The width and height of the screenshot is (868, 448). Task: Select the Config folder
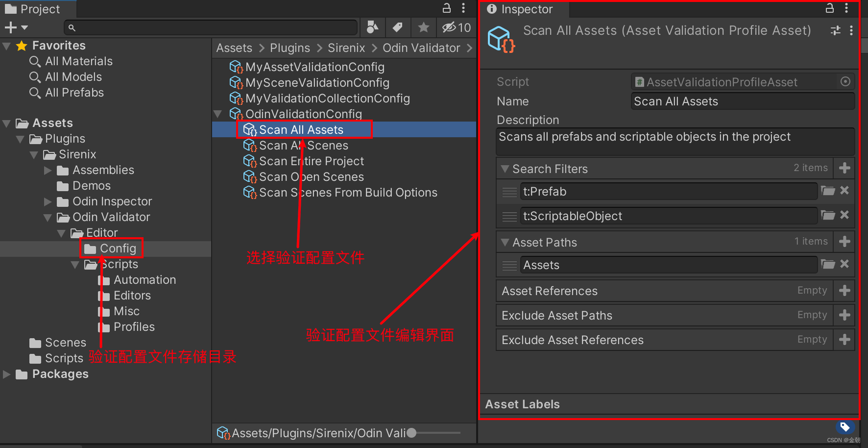coord(118,249)
